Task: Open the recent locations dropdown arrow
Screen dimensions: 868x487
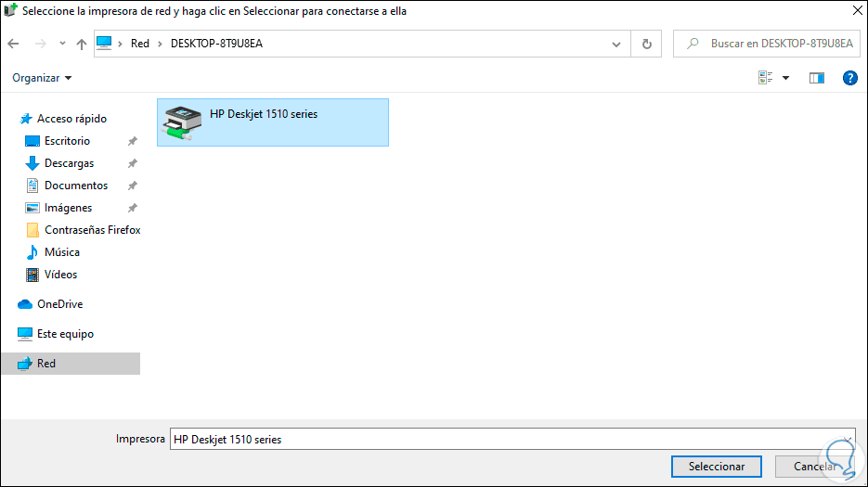Action: pyautogui.click(x=62, y=44)
